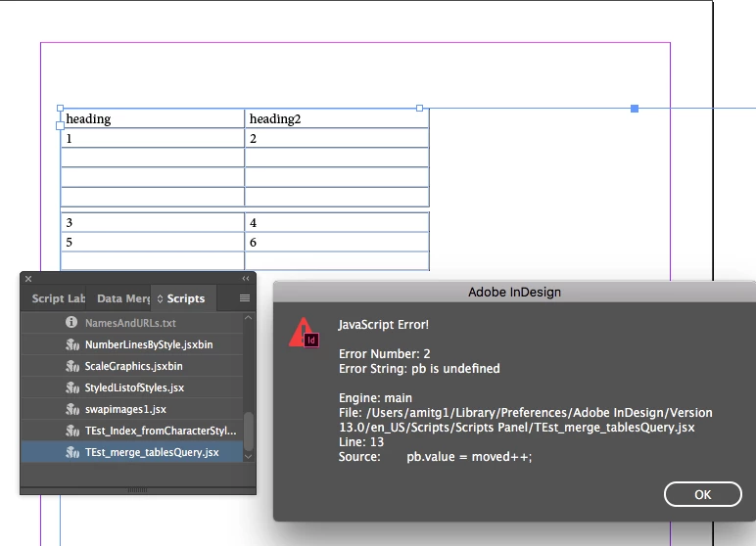This screenshot has height=546, width=756.
Task: Click the table cell containing 1
Action: pyautogui.click(x=153, y=138)
